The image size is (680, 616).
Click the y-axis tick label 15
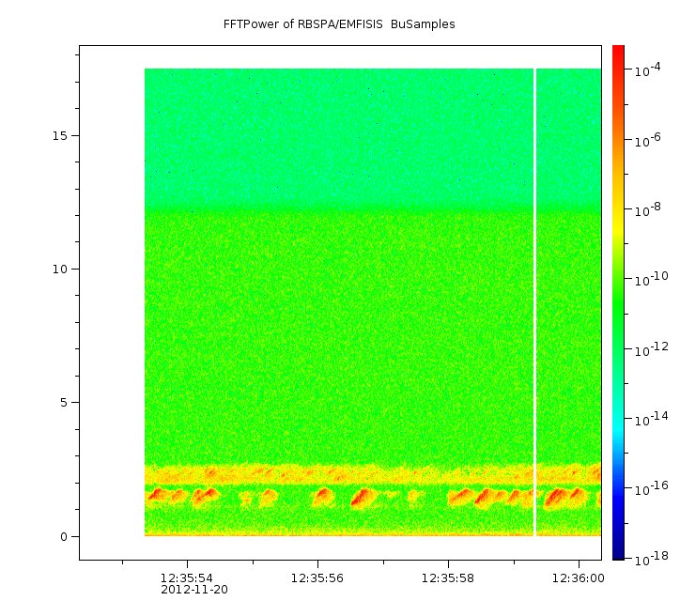(59, 135)
